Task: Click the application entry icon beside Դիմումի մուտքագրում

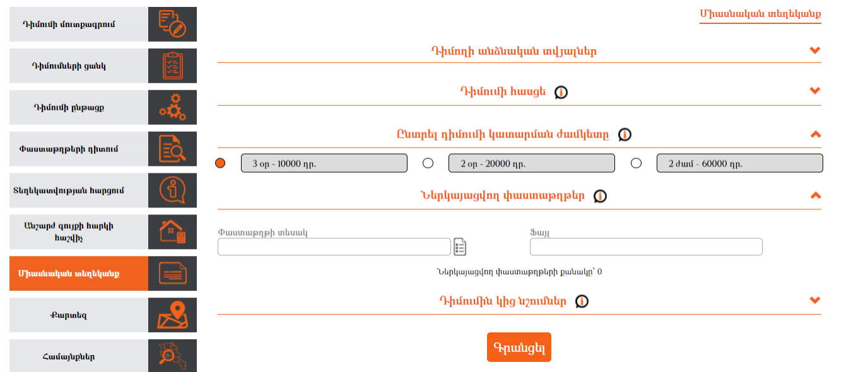Action: tap(172, 24)
